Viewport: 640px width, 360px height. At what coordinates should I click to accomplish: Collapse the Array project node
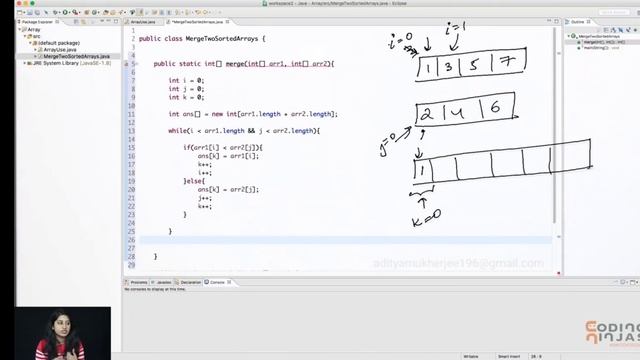coord(20,29)
